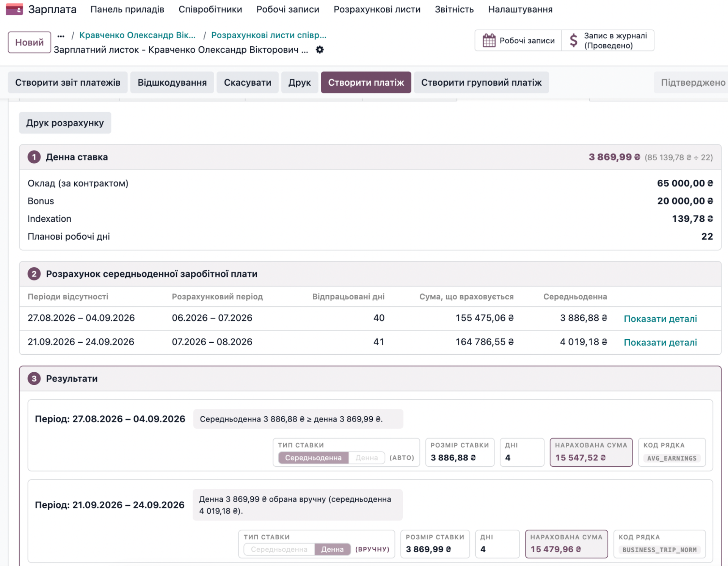This screenshot has width=728, height=566.
Task: Open Налаштування menu
Action: pos(520,9)
